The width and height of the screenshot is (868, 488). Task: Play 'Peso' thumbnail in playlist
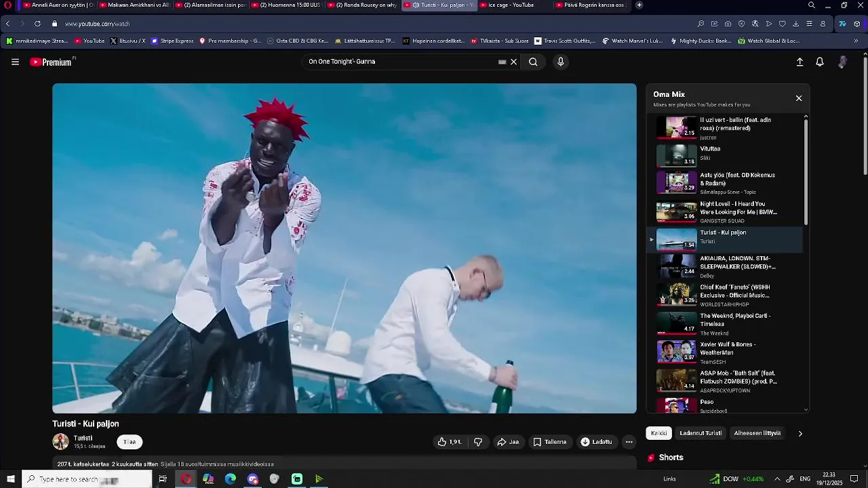(677, 405)
